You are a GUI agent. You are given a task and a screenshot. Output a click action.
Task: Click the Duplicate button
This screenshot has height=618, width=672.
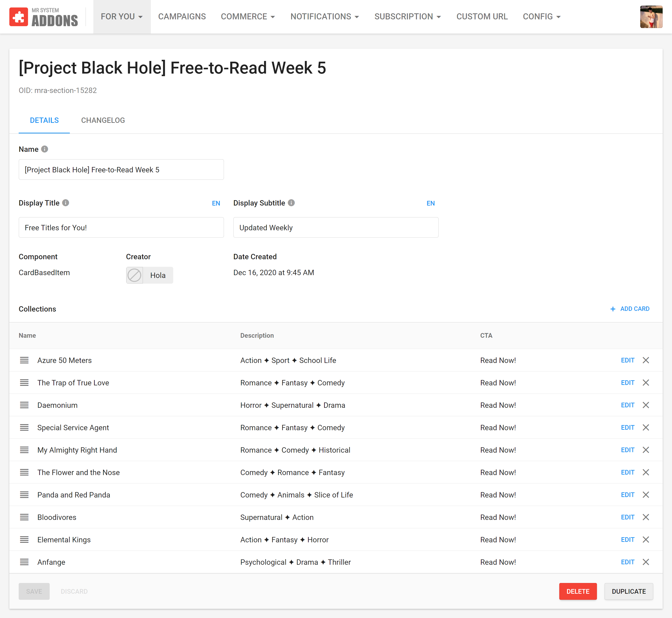point(628,591)
